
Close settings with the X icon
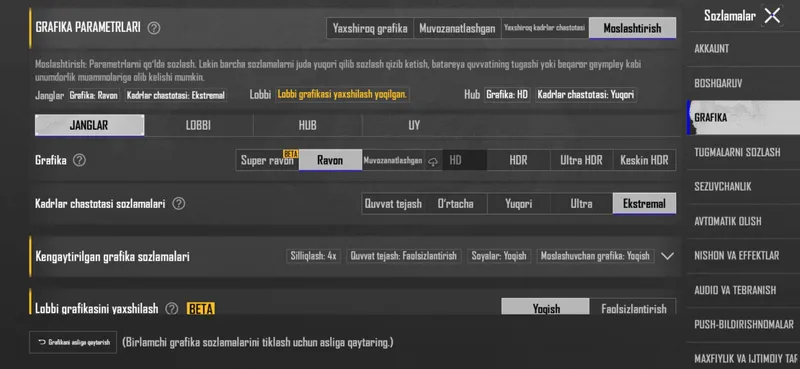(x=772, y=16)
